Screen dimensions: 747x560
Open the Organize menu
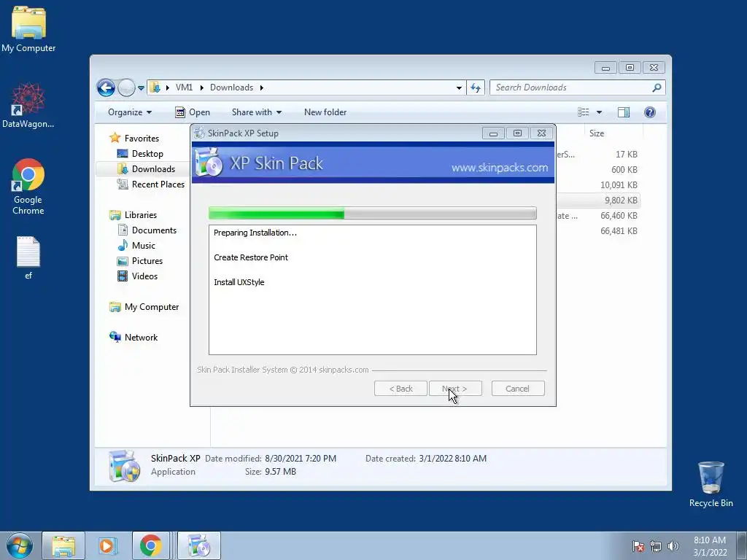point(130,112)
